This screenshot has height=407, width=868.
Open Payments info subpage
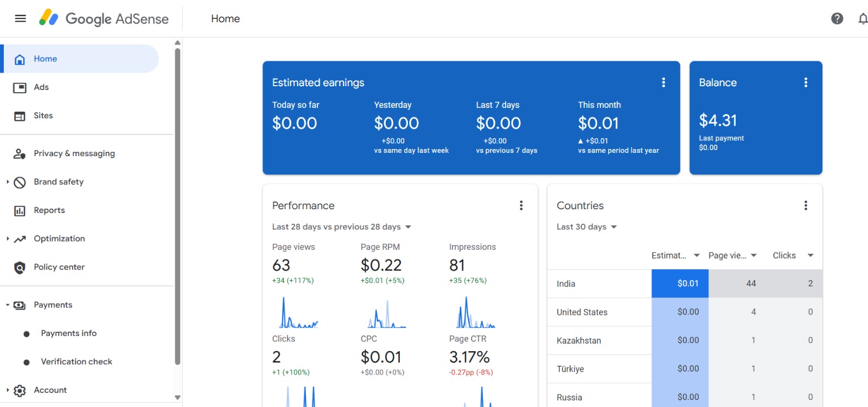pyautogui.click(x=69, y=333)
